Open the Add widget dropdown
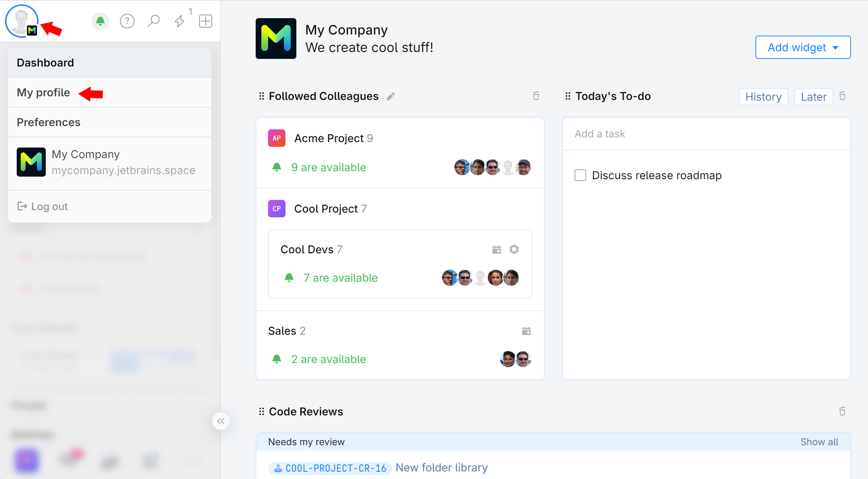 point(803,47)
